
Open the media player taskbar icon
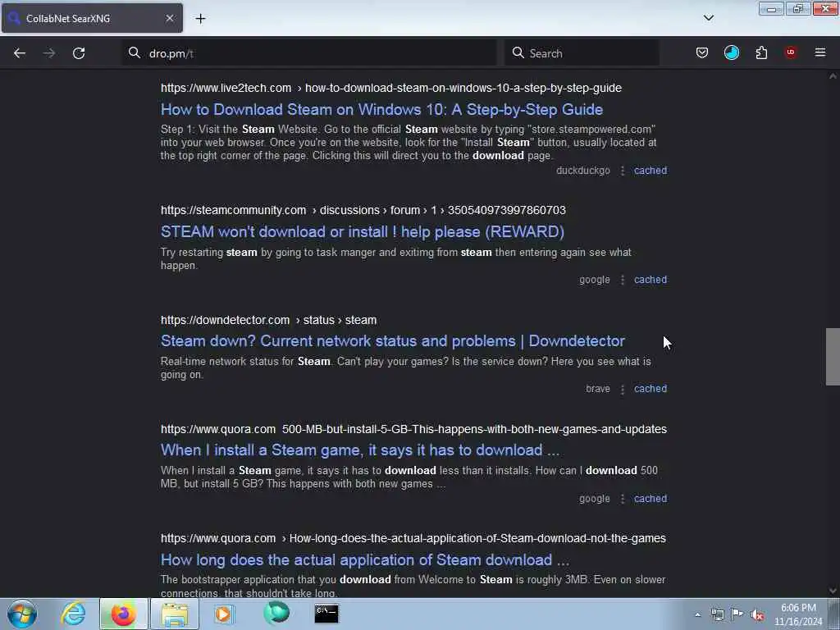pyautogui.click(x=224, y=614)
